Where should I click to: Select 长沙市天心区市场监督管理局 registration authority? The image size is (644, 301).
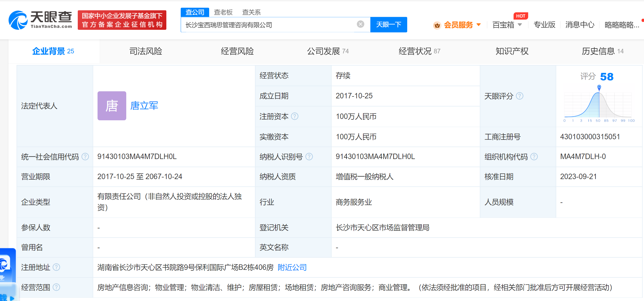[x=383, y=228]
